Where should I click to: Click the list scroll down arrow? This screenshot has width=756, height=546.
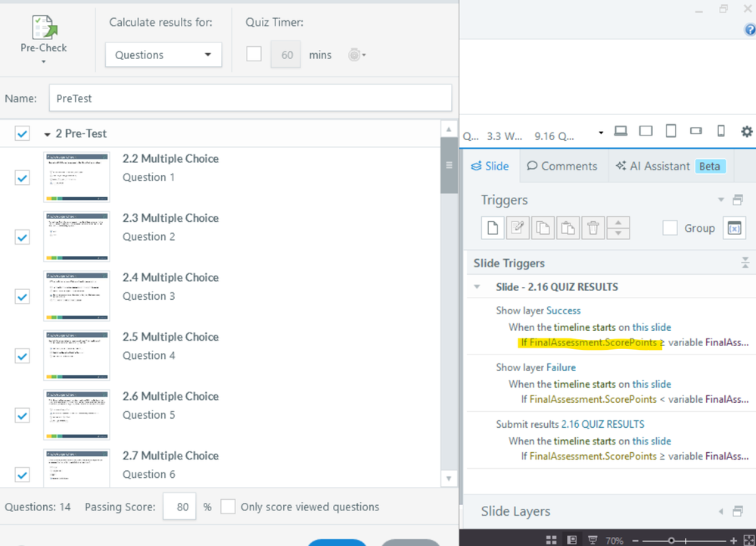(x=449, y=479)
